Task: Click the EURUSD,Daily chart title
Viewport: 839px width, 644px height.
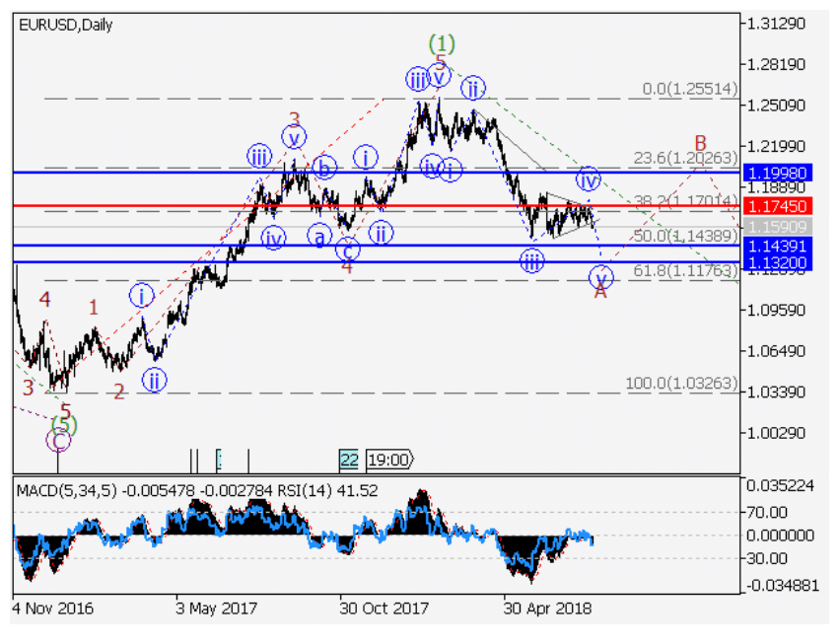Action: 65,25
